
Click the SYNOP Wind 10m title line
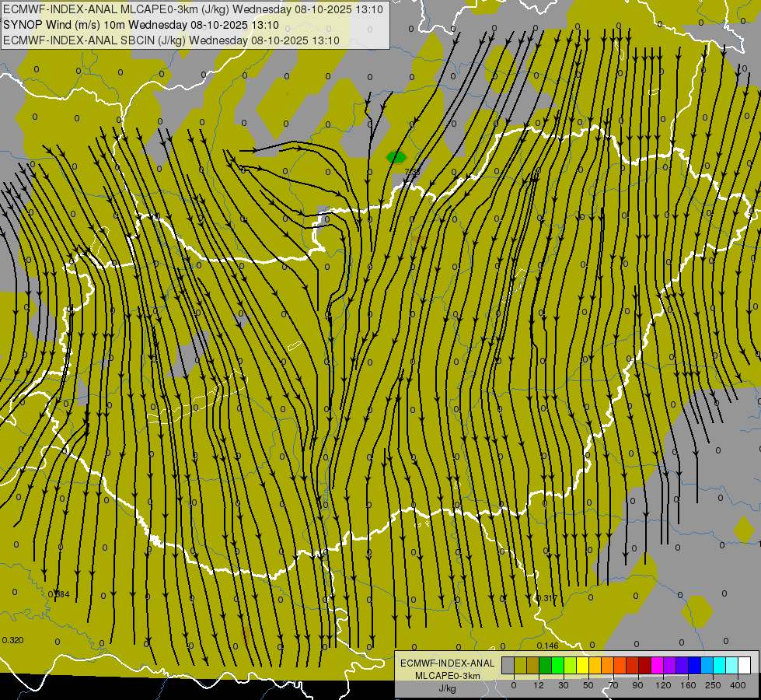pyautogui.click(x=141, y=25)
